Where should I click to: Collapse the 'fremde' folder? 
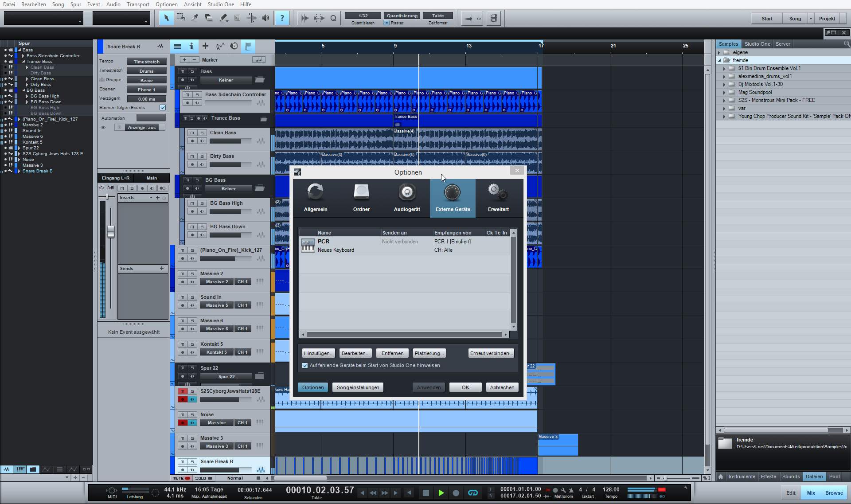click(720, 60)
